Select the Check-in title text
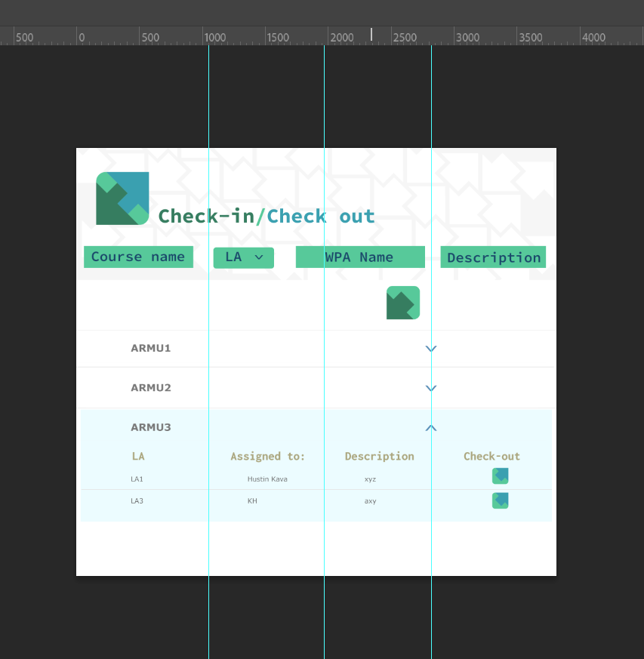The image size is (644, 659). click(206, 217)
